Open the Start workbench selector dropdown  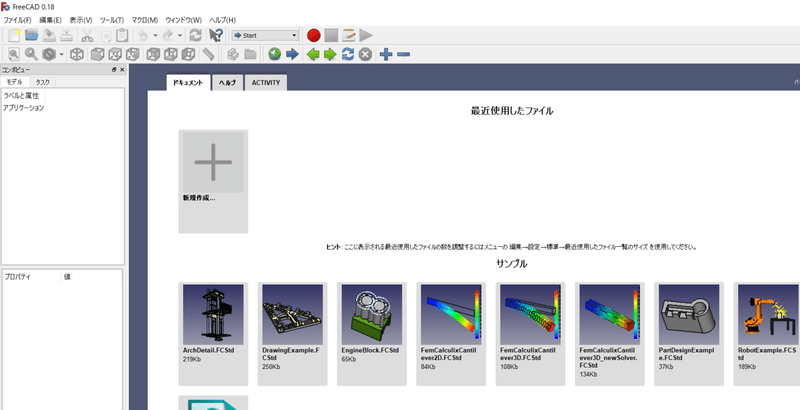pyautogui.click(x=265, y=35)
